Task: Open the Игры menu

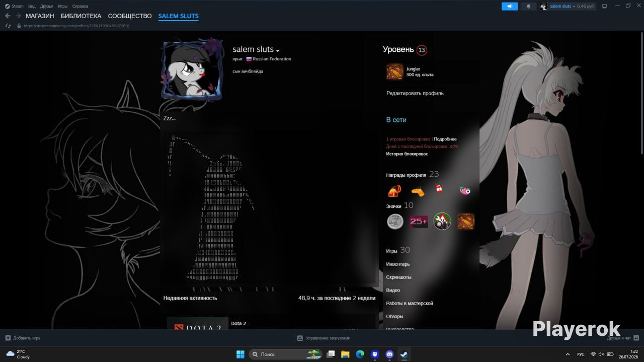Action: 63,6
